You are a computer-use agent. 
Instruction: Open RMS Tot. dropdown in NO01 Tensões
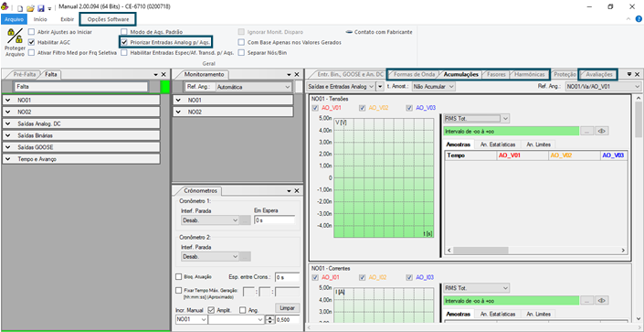[x=477, y=119]
